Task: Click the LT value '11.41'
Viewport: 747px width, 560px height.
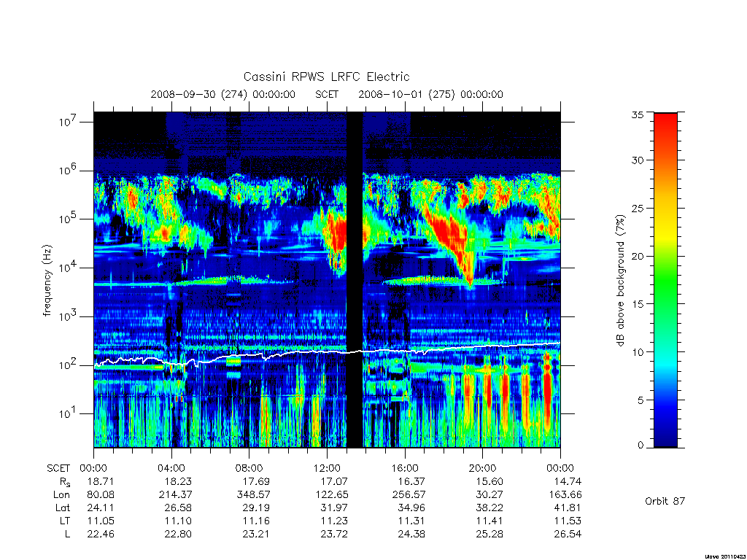Action: [489, 521]
